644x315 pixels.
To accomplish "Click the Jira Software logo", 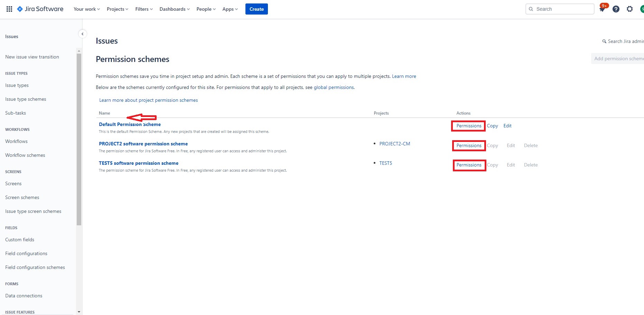I will [x=40, y=9].
